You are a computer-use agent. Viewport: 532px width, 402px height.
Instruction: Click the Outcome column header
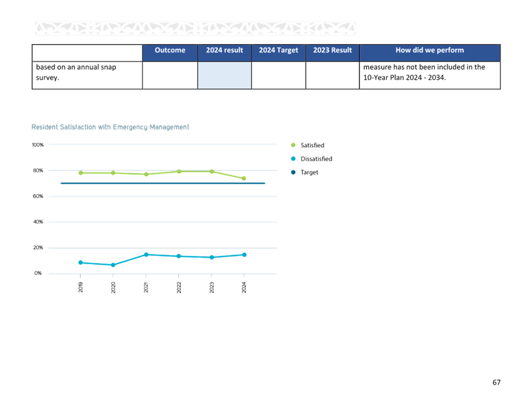(170, 52)
